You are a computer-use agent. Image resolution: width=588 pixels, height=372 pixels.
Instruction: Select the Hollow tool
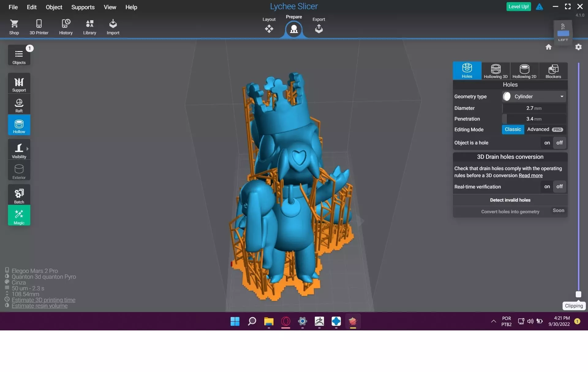coord(19,125)
